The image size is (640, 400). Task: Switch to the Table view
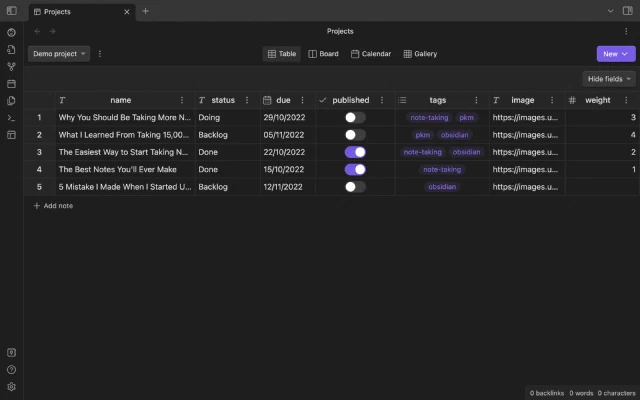[x=282, y=54]
